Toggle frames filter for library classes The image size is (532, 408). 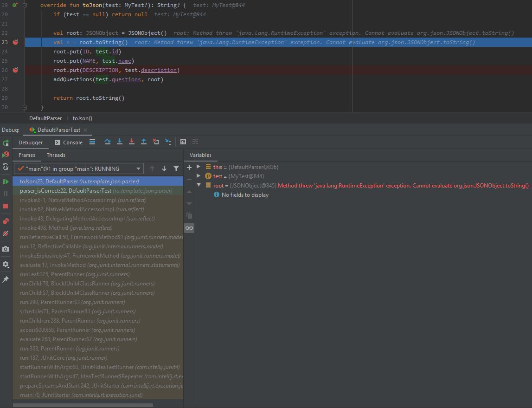(x=176, y=168)
